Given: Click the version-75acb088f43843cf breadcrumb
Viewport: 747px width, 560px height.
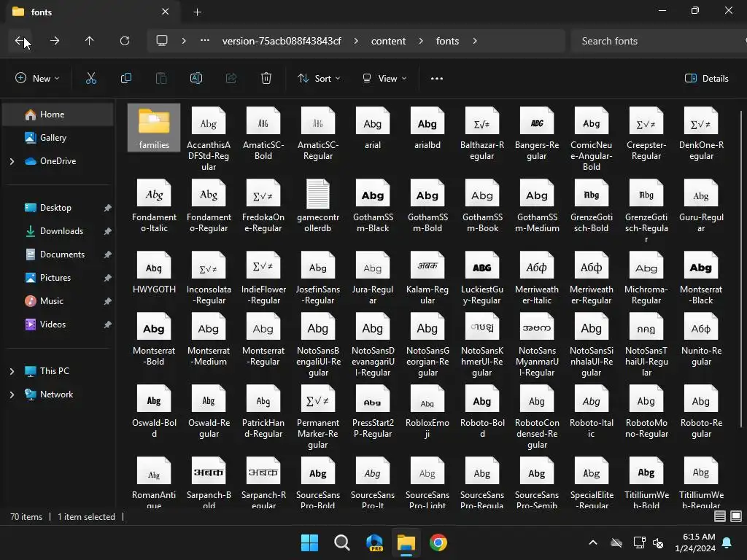Looking at the screenshot, I should click(282, 41).
